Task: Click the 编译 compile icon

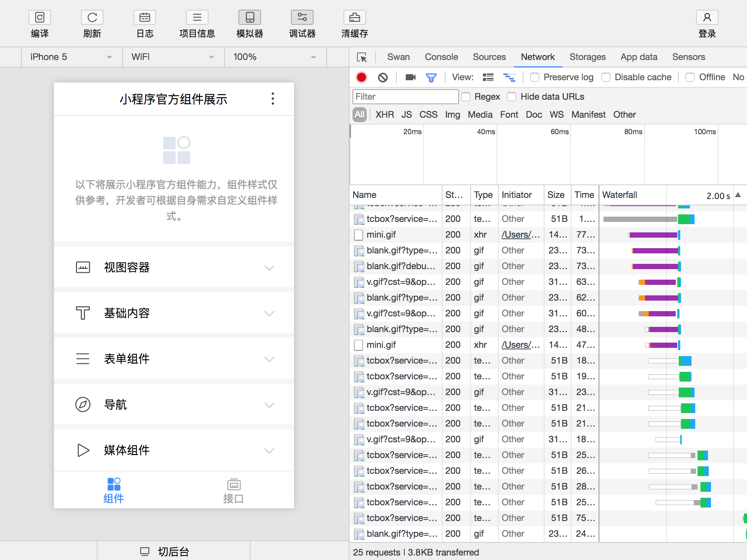Action: (40, 17)
